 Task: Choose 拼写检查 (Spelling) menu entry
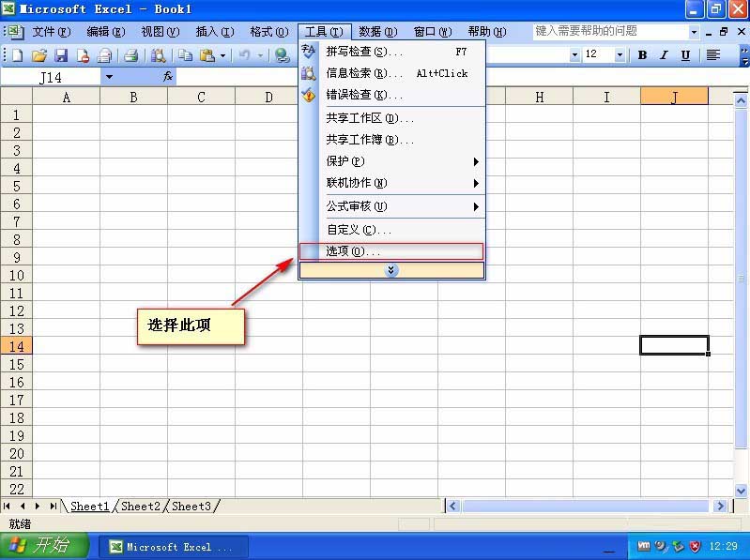(x=391, y=52)
